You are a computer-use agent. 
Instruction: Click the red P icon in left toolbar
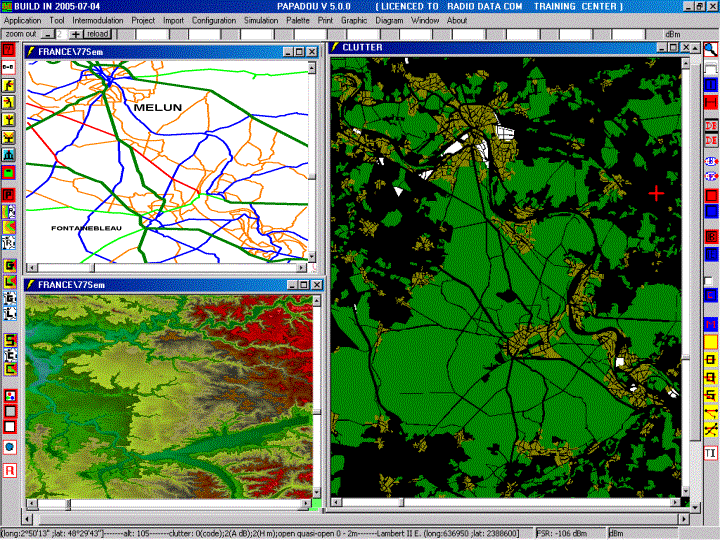pyautogui.click(x=9, y=193)
